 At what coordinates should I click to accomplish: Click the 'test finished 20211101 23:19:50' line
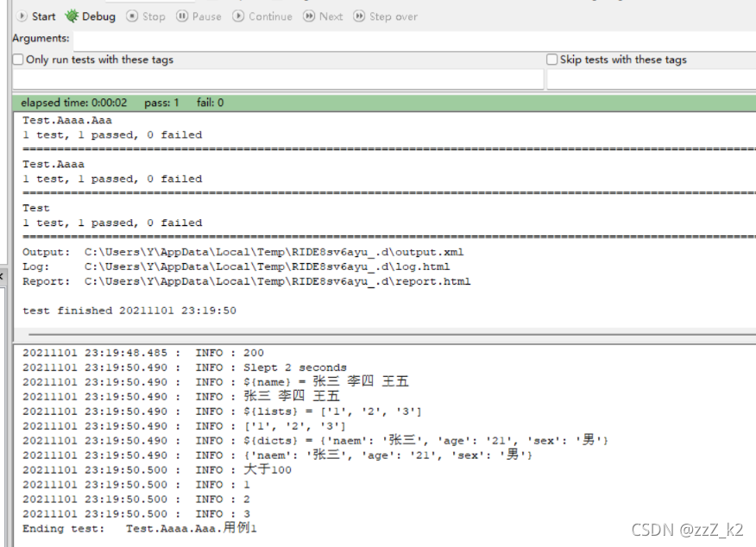click(x=129, y=311)
